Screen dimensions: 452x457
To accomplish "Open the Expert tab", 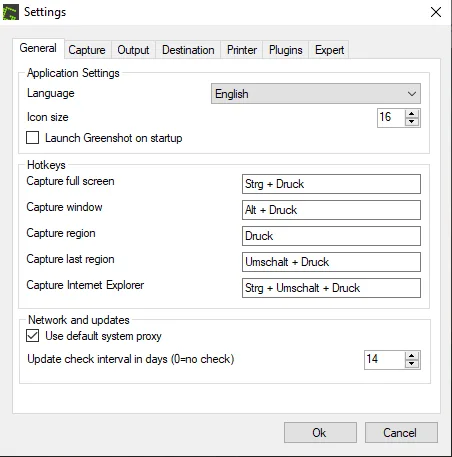I will [329, 50].
